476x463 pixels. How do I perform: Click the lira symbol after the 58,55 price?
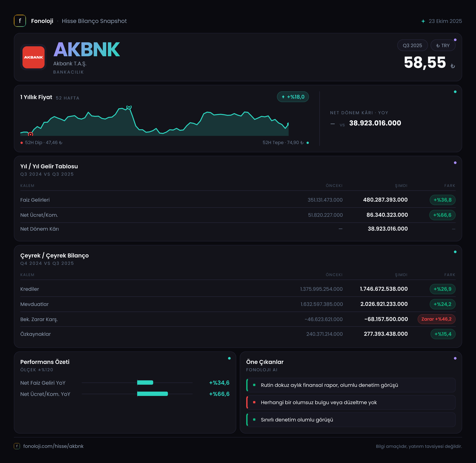[x=452, y=66]
